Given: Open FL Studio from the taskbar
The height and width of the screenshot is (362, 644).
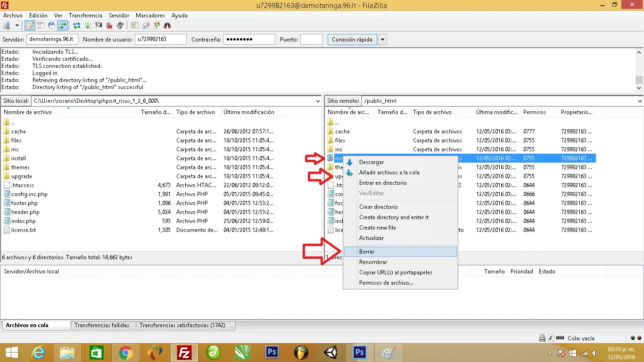Looking at the screenshot, I should coord(301,353).
